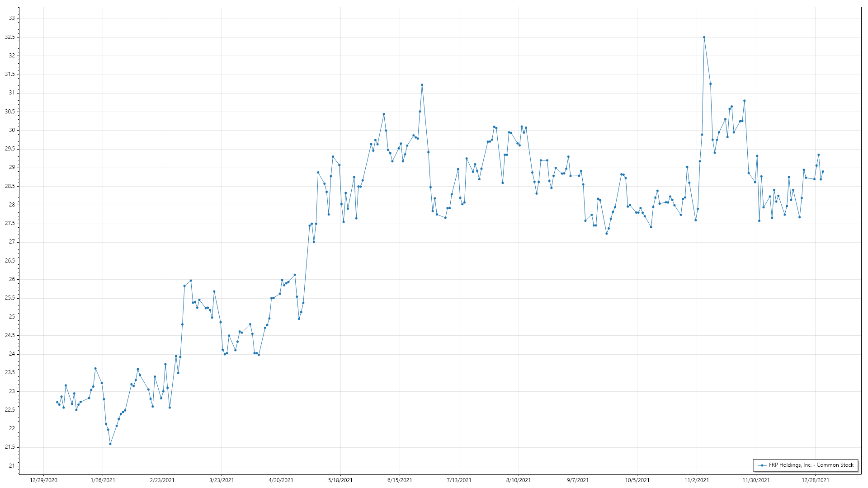The height and width of the screenshot is (488, 868).
Task: Click the 12/28/2021 x-axis date label
Action: click(x=815, y=480)
